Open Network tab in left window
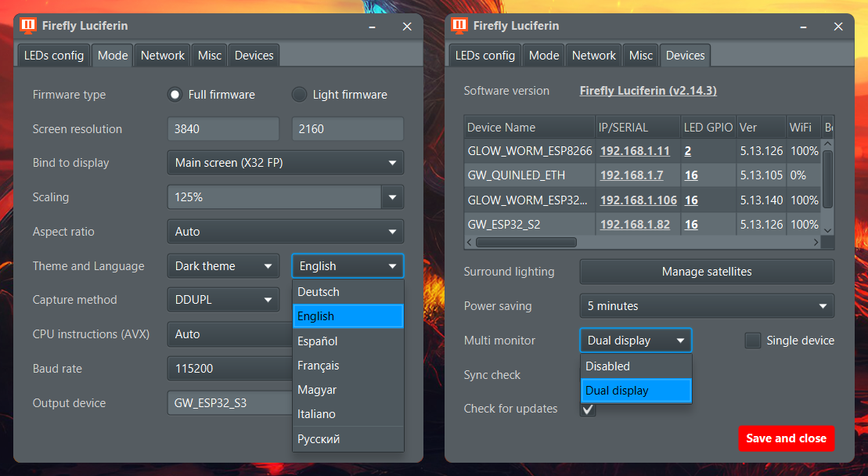Image resolution: width=868 pixels, height=476 pixels. point(162,56)
